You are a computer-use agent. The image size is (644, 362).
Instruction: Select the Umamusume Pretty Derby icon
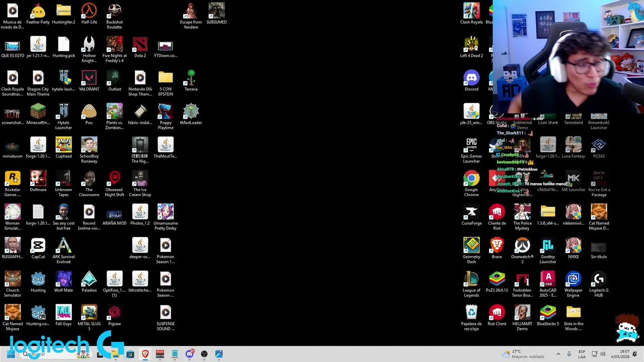(x=166, y=218)
